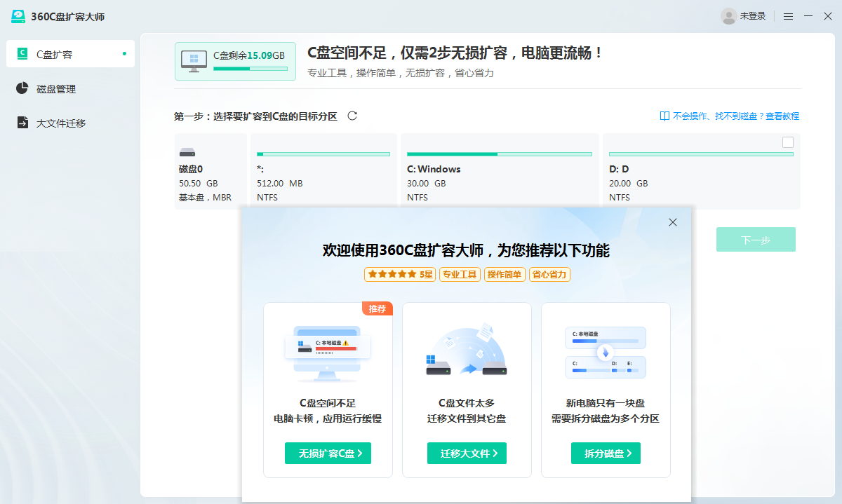The height and width of the screenshot is (504, 842).
Task: Click the user avatar icon beside 未登录
Action: pos(728,16)
